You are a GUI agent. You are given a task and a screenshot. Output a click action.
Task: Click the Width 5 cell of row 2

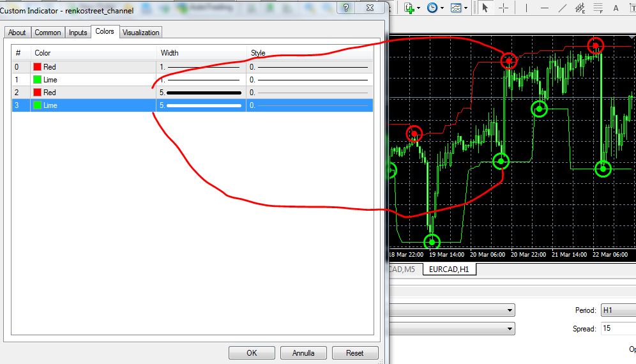tap(201, 93)
